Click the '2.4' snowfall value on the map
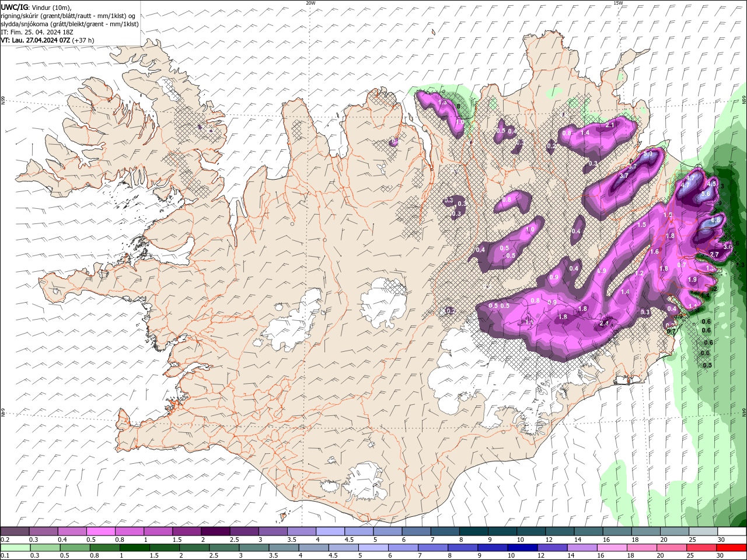This screenshot has width=747, height=560. (605, 323)
